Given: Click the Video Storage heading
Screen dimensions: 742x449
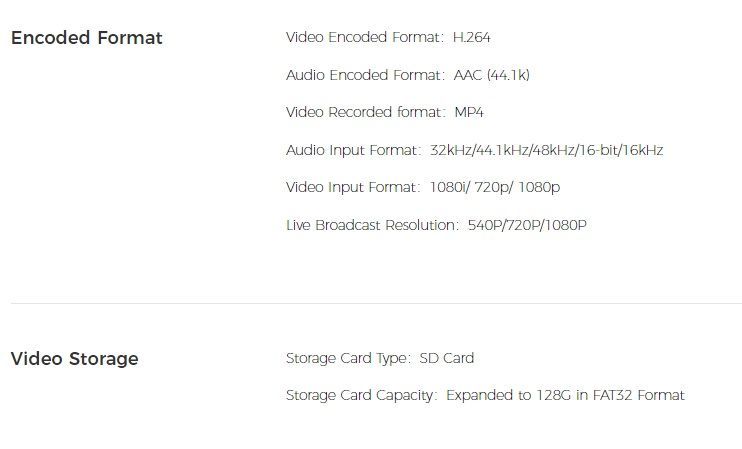Looking at the screenshot, I should coord(75,359).
